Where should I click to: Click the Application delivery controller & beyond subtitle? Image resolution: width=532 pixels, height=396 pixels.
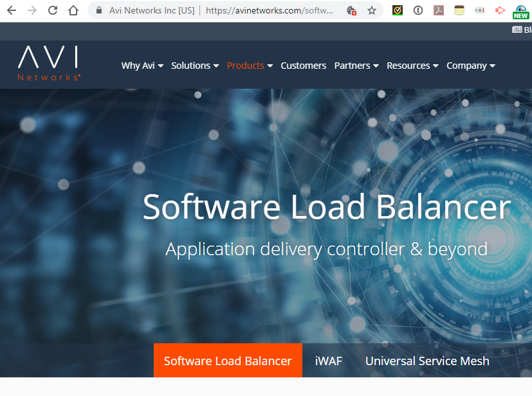326,249
